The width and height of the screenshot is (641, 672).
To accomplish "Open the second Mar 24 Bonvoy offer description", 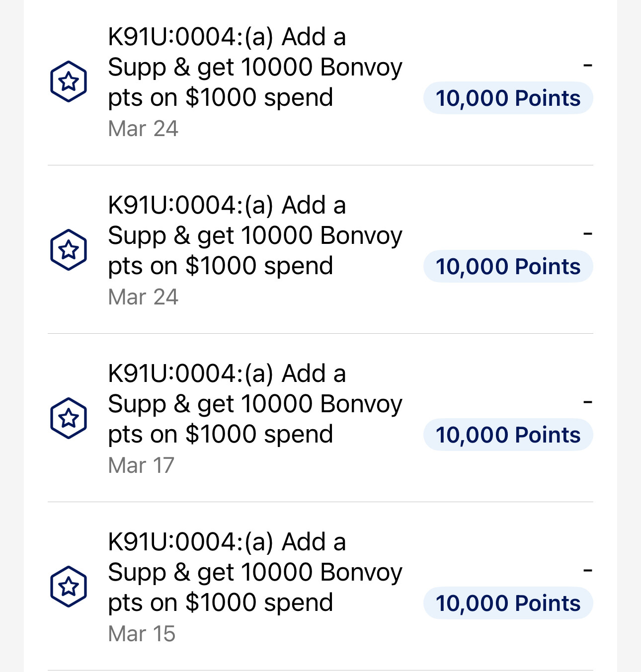I will pyautogui.click(x=255, y=235).
